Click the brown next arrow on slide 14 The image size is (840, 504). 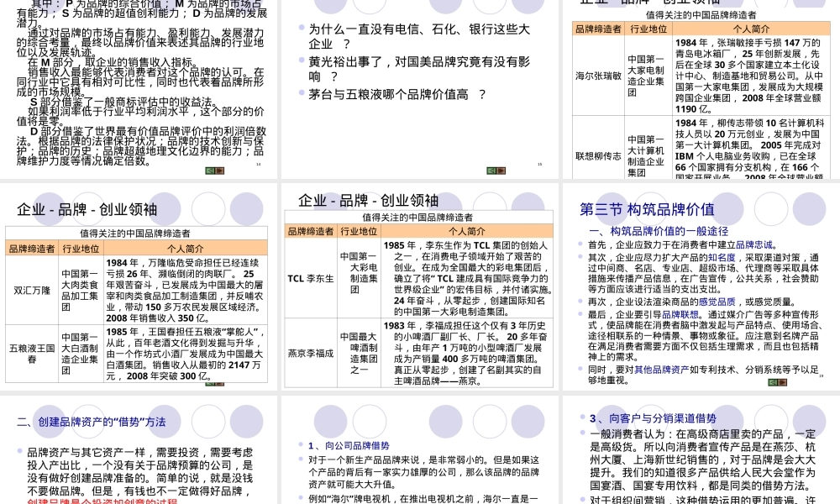pyautogui.click(x=219, y=171)
